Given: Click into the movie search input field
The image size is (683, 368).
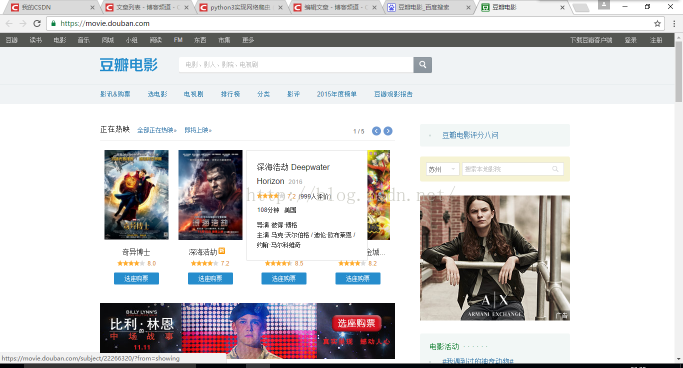Looking at the screenshot, I should click(296, 65).
